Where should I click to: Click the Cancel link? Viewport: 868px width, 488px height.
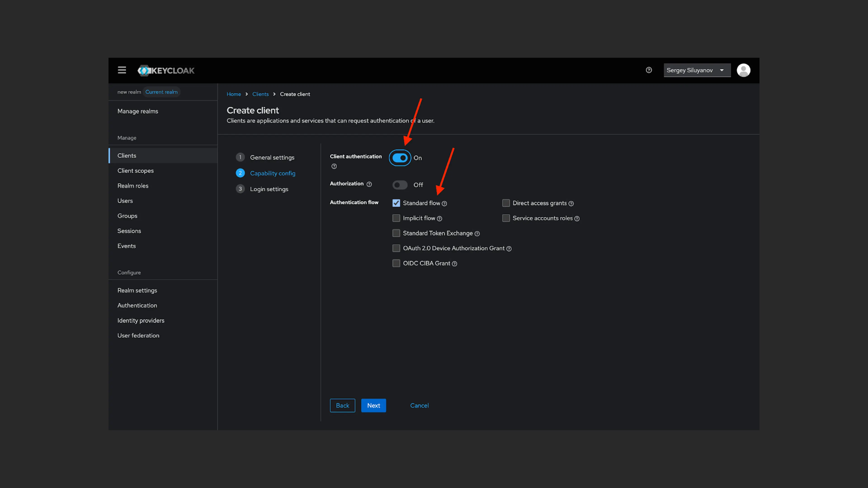click(x=419, y=406)
